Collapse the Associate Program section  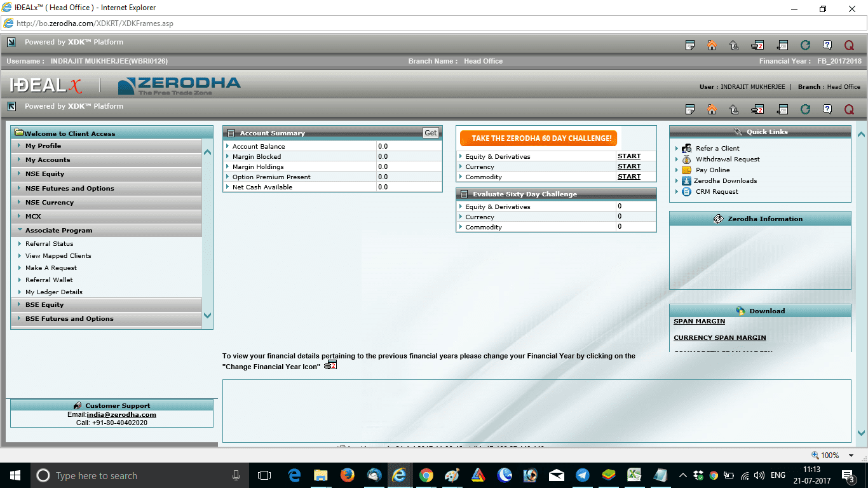tap(107, 230)
